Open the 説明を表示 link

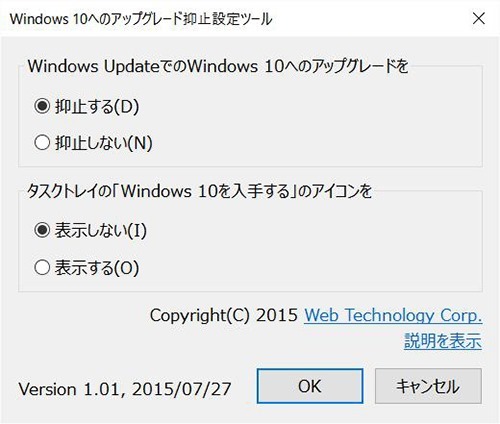click(x=443, y=341)
